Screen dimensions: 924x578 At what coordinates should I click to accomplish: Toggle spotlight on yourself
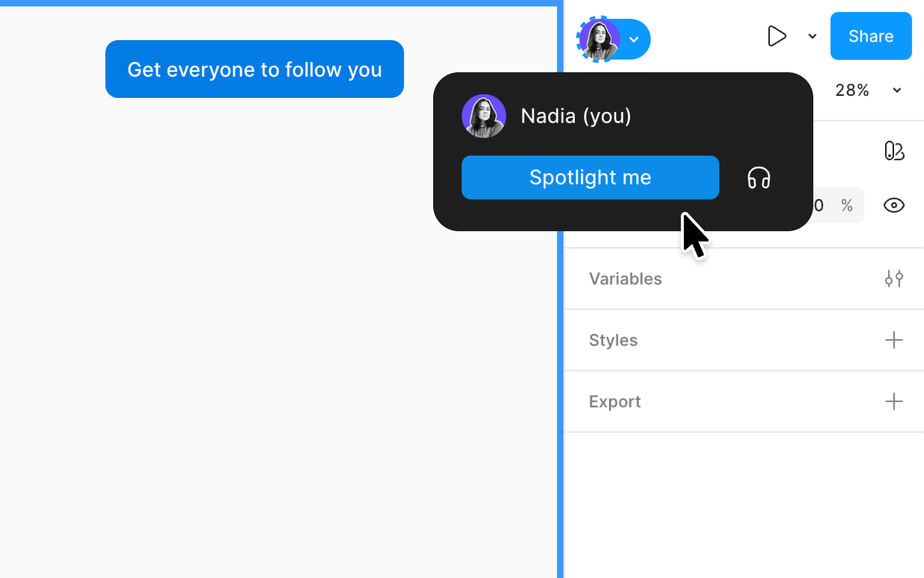(590, 177)
